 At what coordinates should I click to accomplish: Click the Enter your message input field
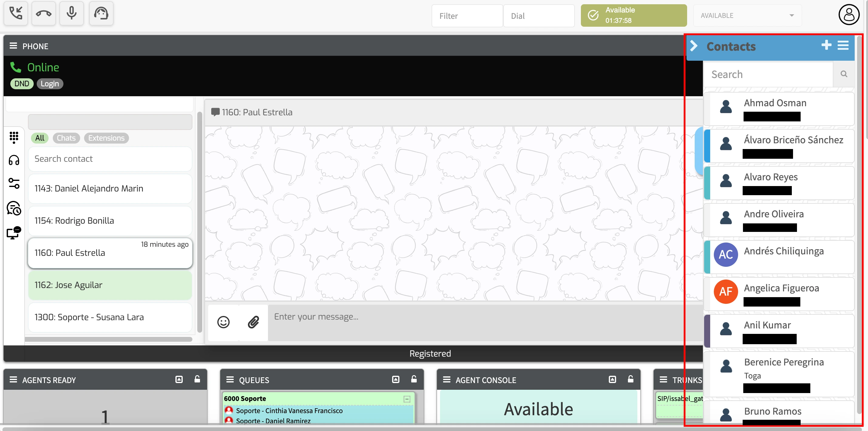coord(404,317)
